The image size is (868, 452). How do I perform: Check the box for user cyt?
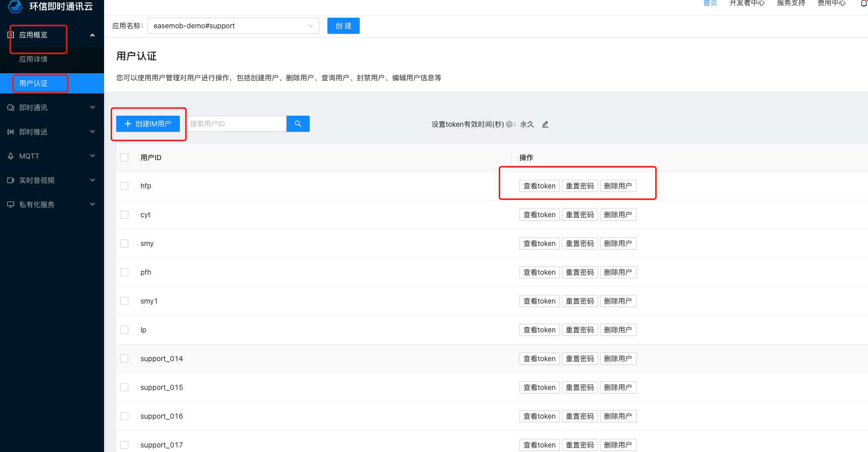pos(124,215)
